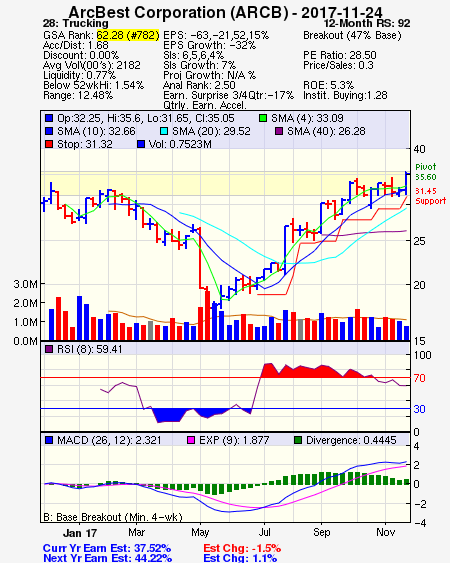Click 'Anal Rank: 2.50' text
450x563 pixels.
click(x=199, y=85)
